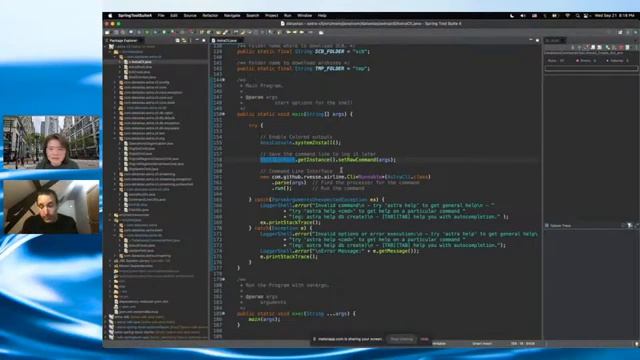Open Spotlight search in the menu bar
The image size is (640, 360).
pos(578,16)
